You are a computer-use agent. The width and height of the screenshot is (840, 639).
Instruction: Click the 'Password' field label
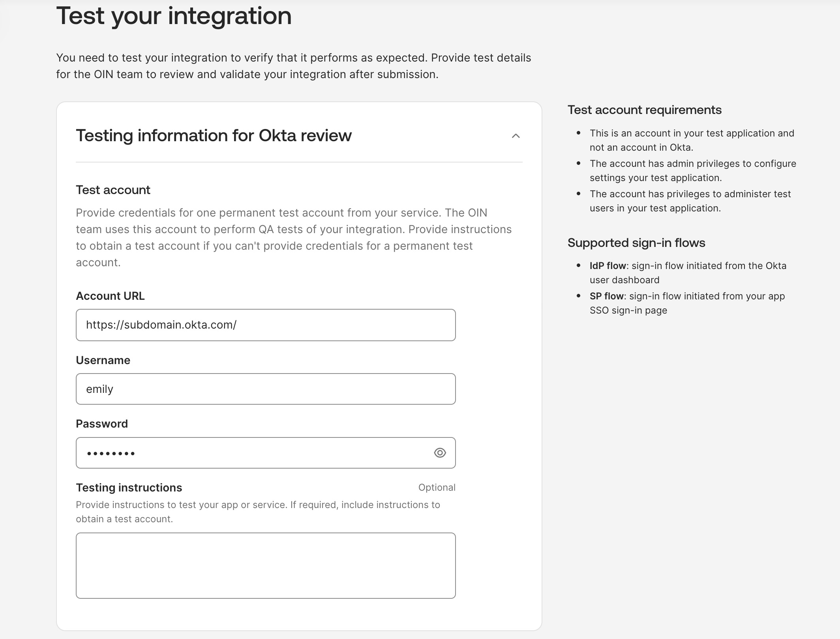(x=102, y=424)
